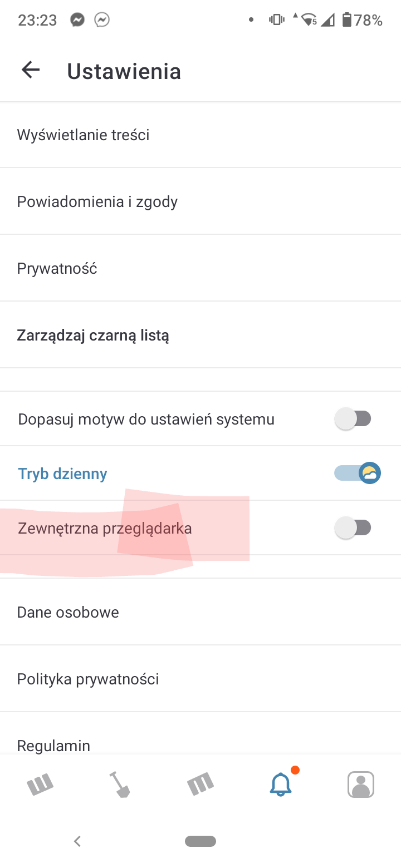This screenshot has height=868, width=401.
Task: Open the shovel Wykopalisko icon
Action: (119, 785)
